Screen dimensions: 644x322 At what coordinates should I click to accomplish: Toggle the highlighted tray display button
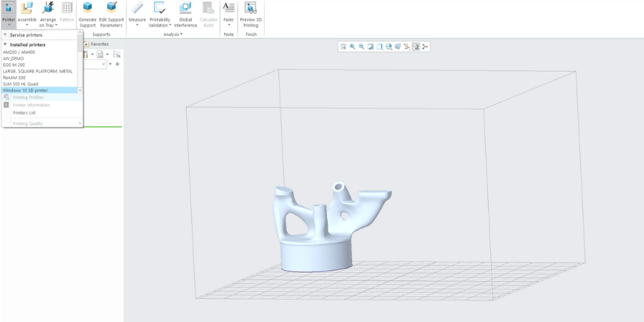point(416,47)
